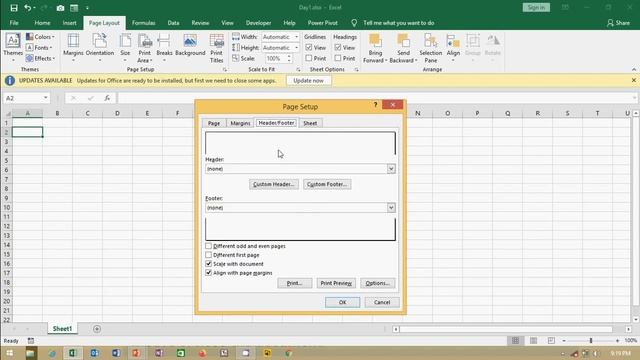Switch to the Page tab in dialog
This screenshot has width=640, height=360.
[x=214, y=123]
